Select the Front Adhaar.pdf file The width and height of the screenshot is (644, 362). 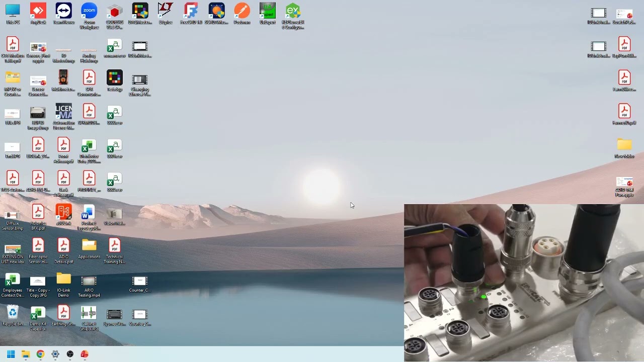click(63, 150)
